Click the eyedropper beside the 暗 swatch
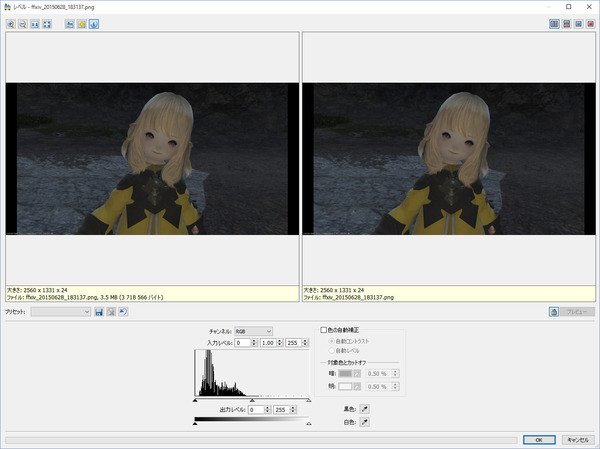 pos(357,374)
